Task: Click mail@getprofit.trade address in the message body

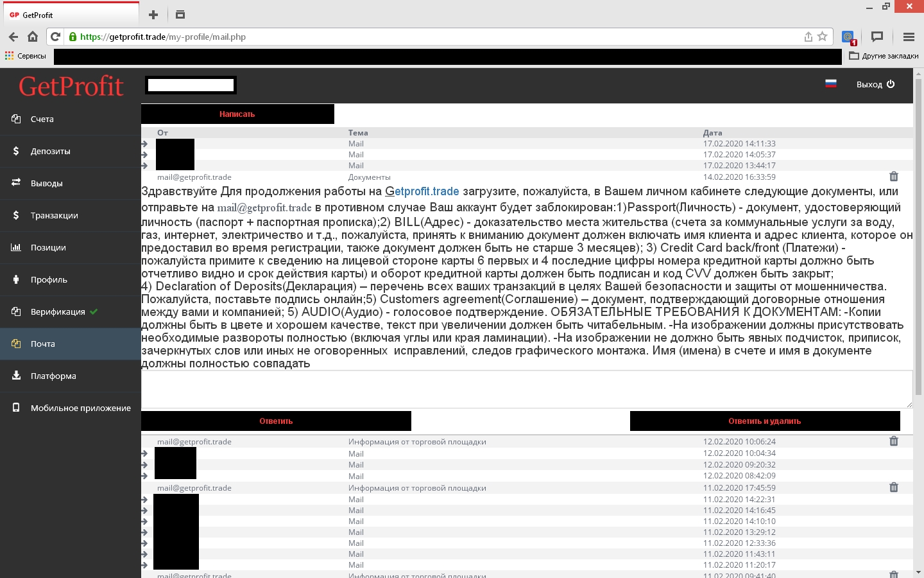Action: click(x=264, y=207)
